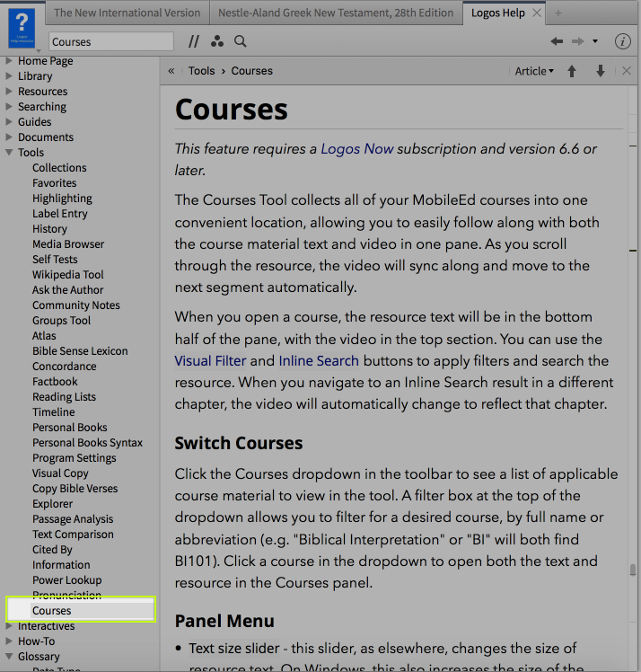Expand the Searching tree node
The height and width of the screenshot is (672, 641).
pos(9,106)
